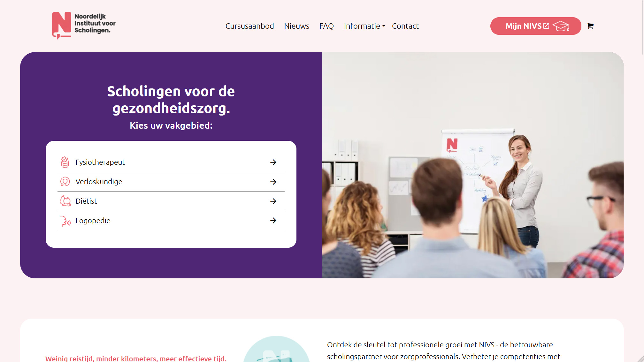
Task: Click the classroom trainer hero image
Action: point(473,165)
